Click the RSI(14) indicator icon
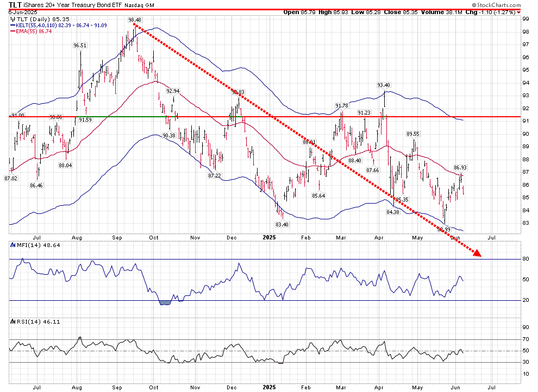 pos(14,321)
